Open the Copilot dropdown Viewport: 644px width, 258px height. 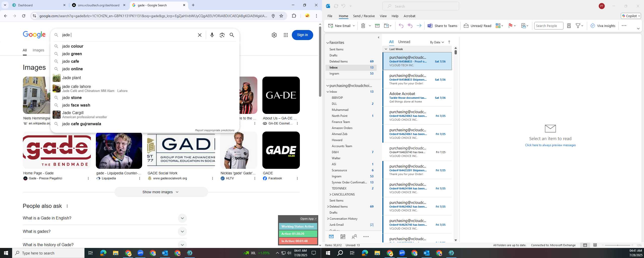coord(631,16)
